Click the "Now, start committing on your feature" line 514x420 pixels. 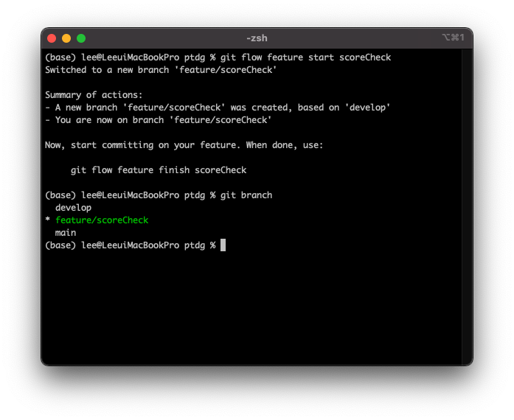[x=184, y=145]
